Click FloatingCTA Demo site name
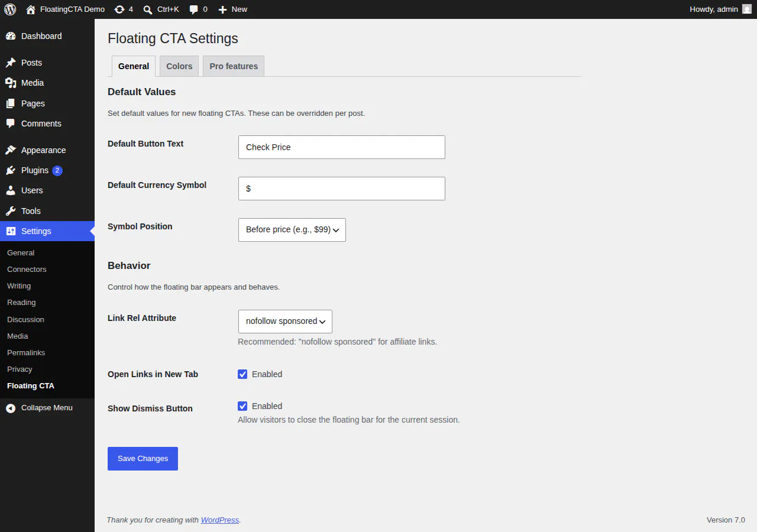 click(72, 9)
